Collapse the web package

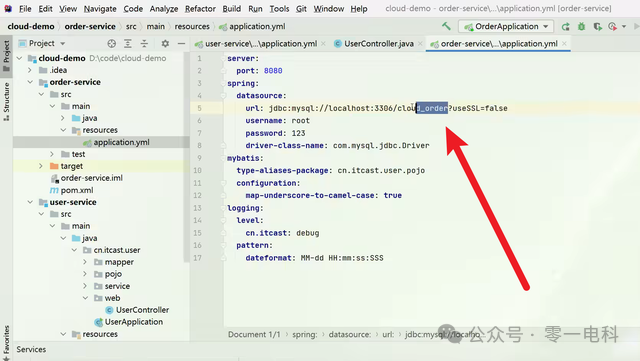pos(85,298)
